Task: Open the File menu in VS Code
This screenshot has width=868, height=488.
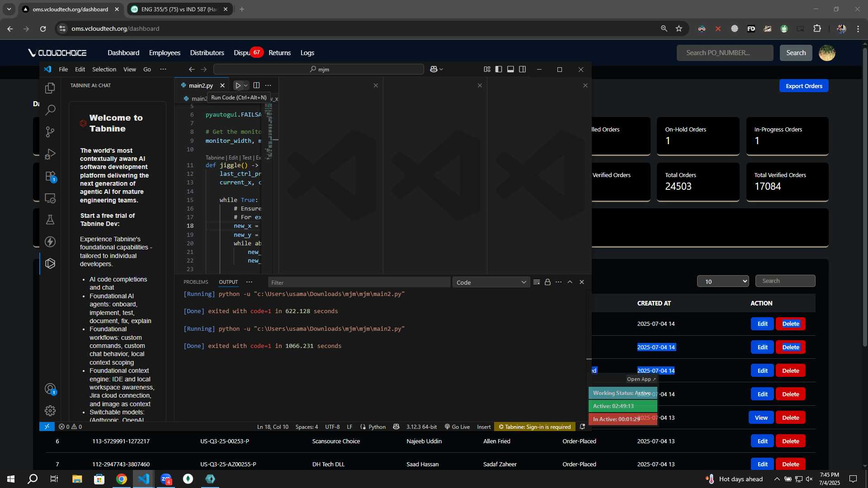Action: click(x=63, y=69)
